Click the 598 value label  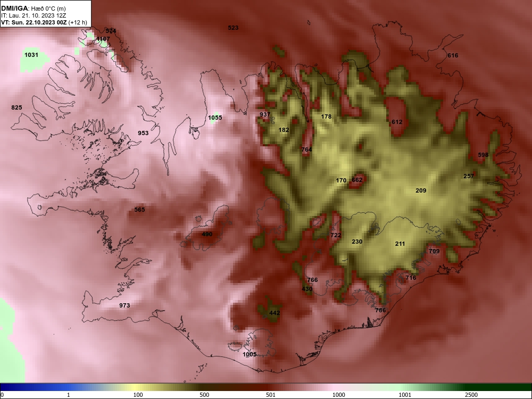pos(483,155)
